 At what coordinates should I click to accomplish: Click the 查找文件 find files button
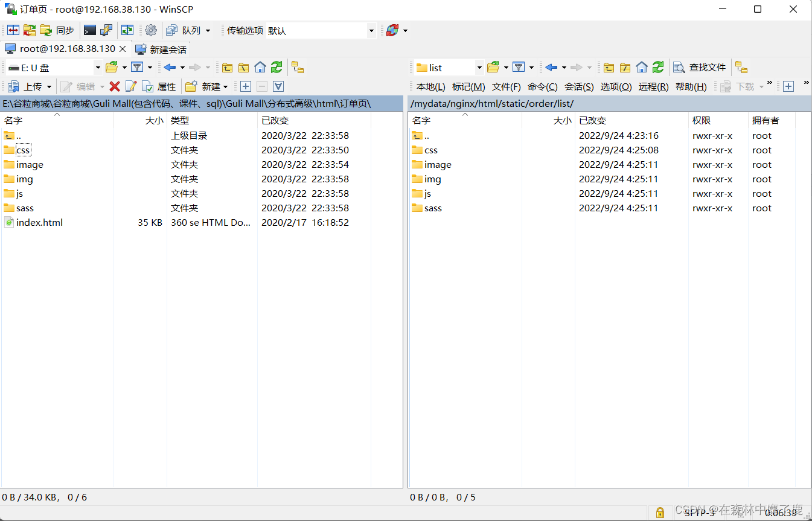700,68
